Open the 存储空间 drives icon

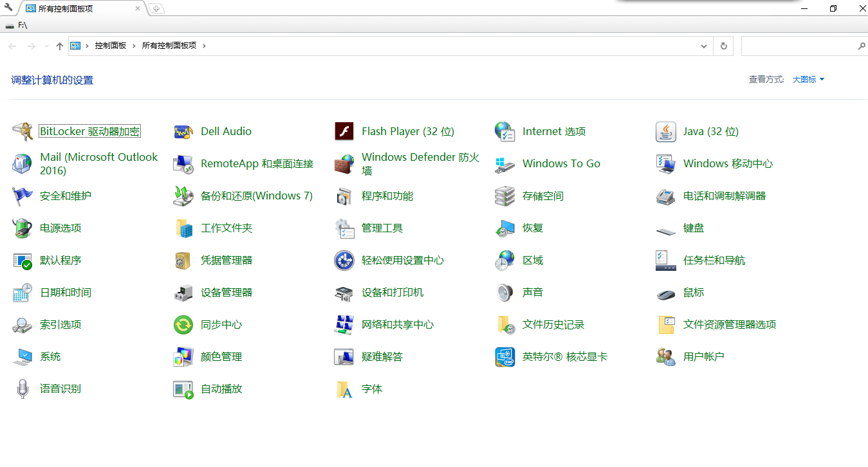(505, 196)
